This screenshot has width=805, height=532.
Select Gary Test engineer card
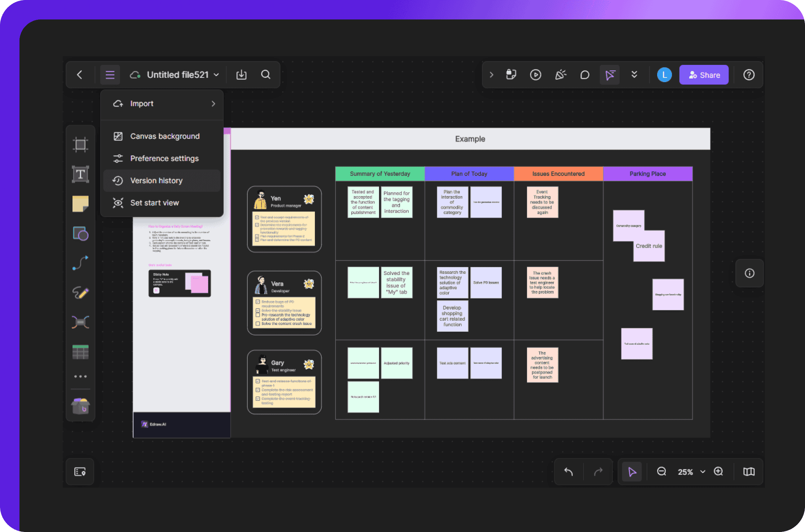pos(284,382)
